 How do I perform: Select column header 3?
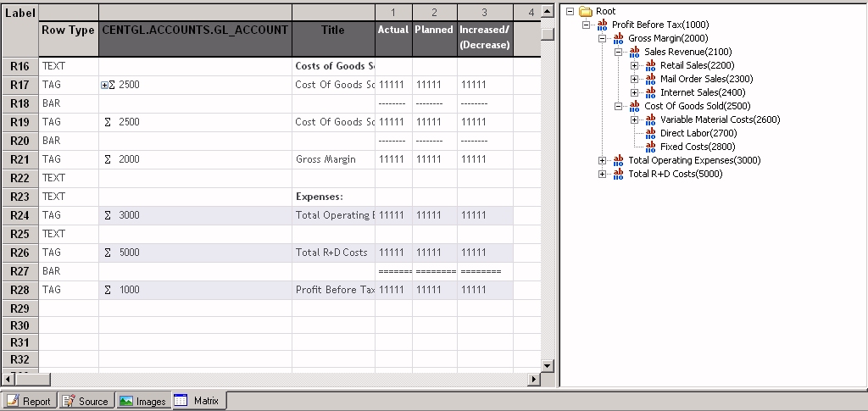[x=484, y=12]
